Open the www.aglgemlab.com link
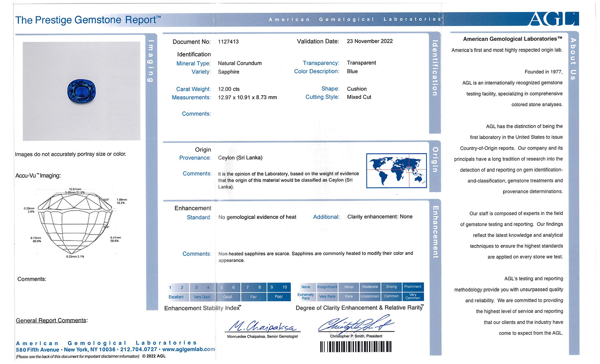This screenshot has width=600, height=364. click(x=188, y=349)
